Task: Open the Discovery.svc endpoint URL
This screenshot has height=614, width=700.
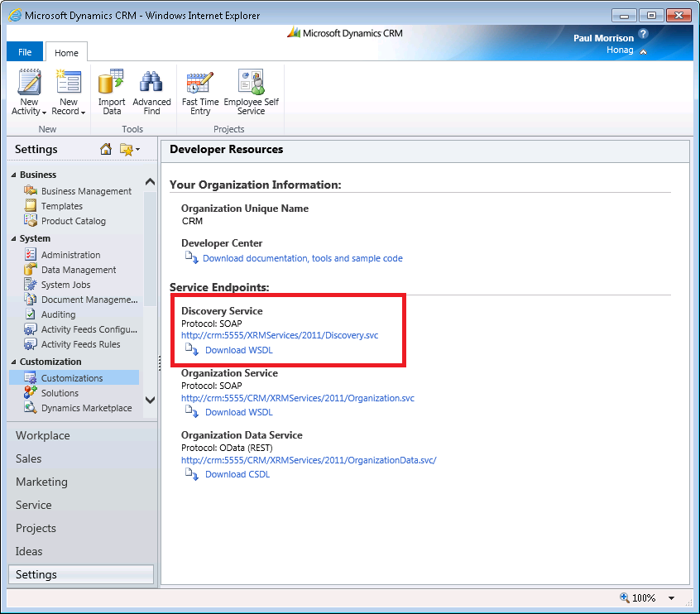Action: click(x=280, y=335)
